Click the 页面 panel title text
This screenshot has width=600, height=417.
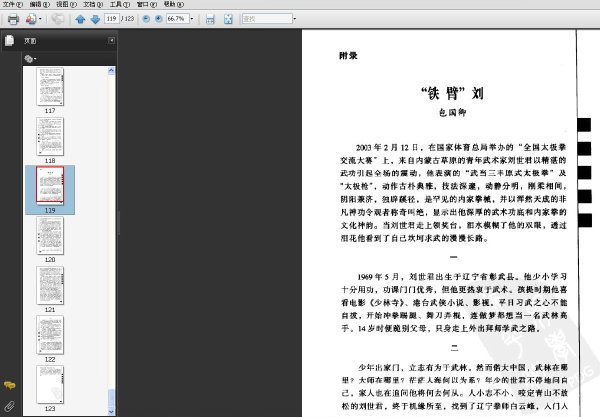point(30,41)
